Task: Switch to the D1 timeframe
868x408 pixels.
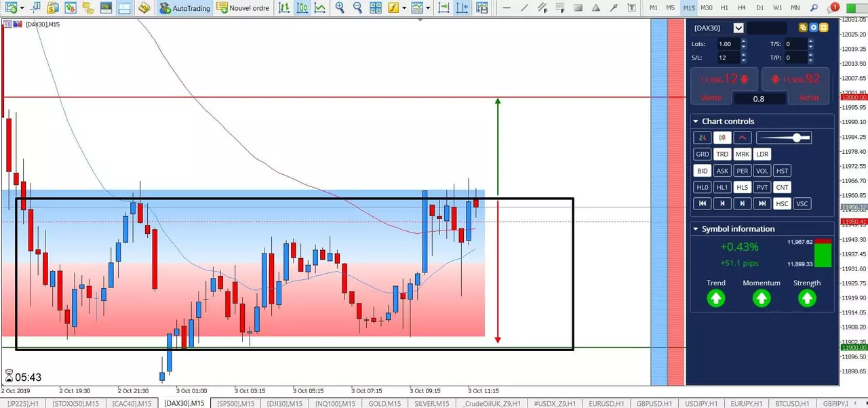Action: (x=759, y=8)
